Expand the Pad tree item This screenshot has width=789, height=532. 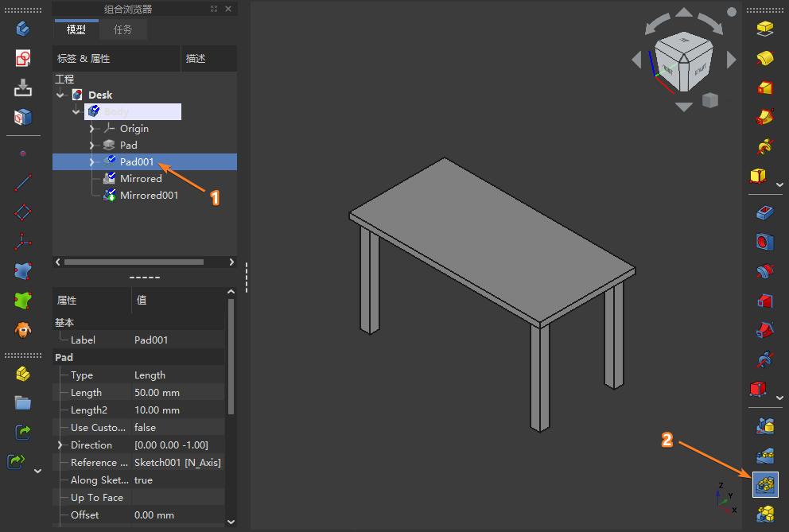pyautogui.click(x=91, y=146)
